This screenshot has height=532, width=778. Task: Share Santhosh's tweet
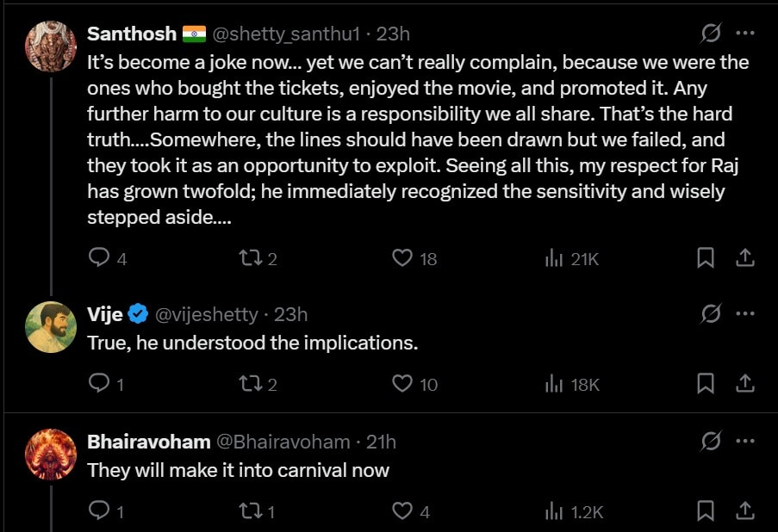[x=745, y=257]
